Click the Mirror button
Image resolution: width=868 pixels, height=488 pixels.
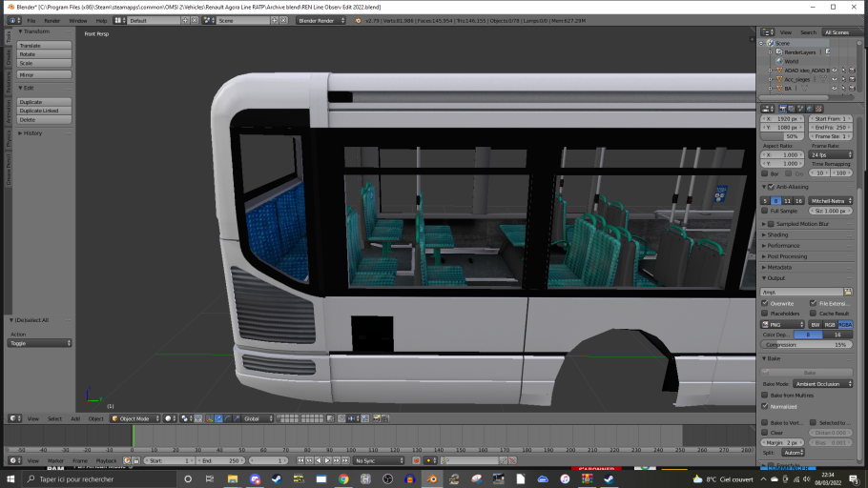(x=44, y=74)
